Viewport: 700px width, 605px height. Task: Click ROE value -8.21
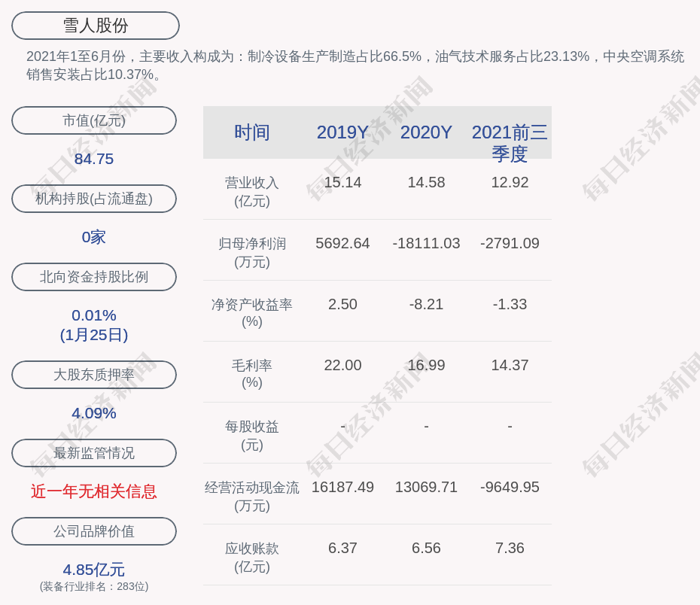click(426, 304)
